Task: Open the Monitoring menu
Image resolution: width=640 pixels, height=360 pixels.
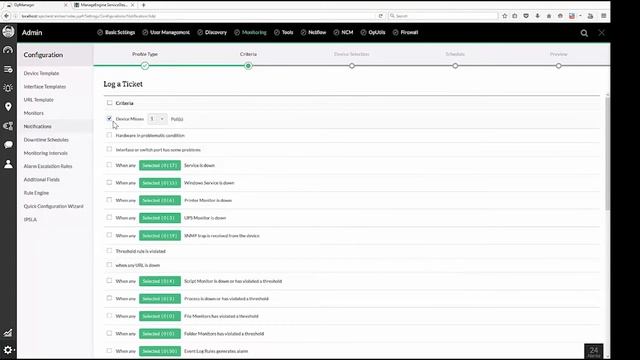Action: 250,32
